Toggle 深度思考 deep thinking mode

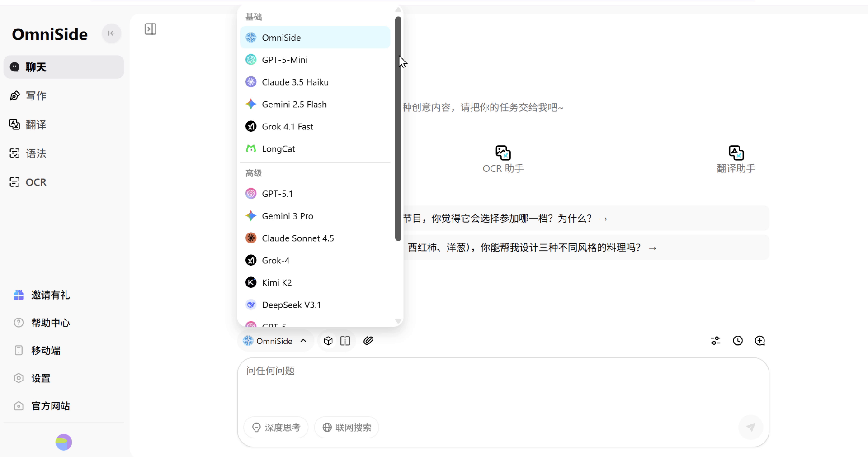(276, 427)
